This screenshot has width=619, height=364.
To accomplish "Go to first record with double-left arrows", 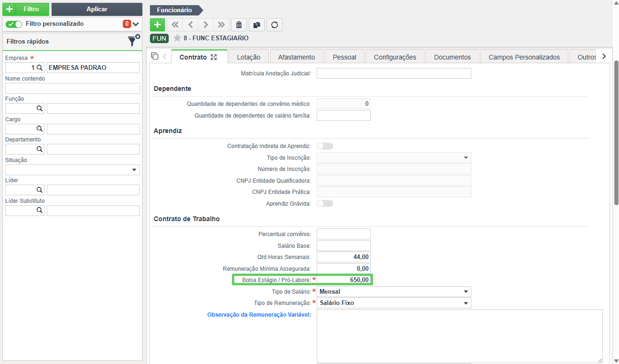I will (175, 25).
